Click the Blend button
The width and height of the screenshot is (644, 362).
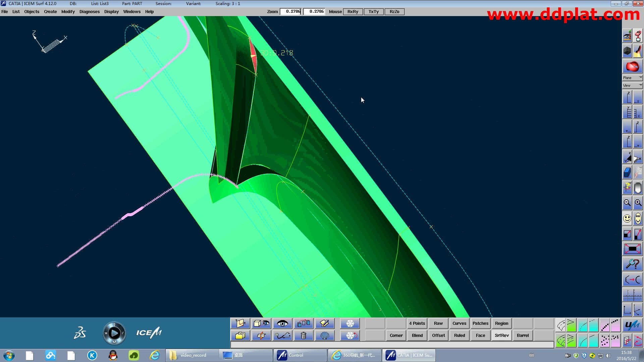click(417, 336)
